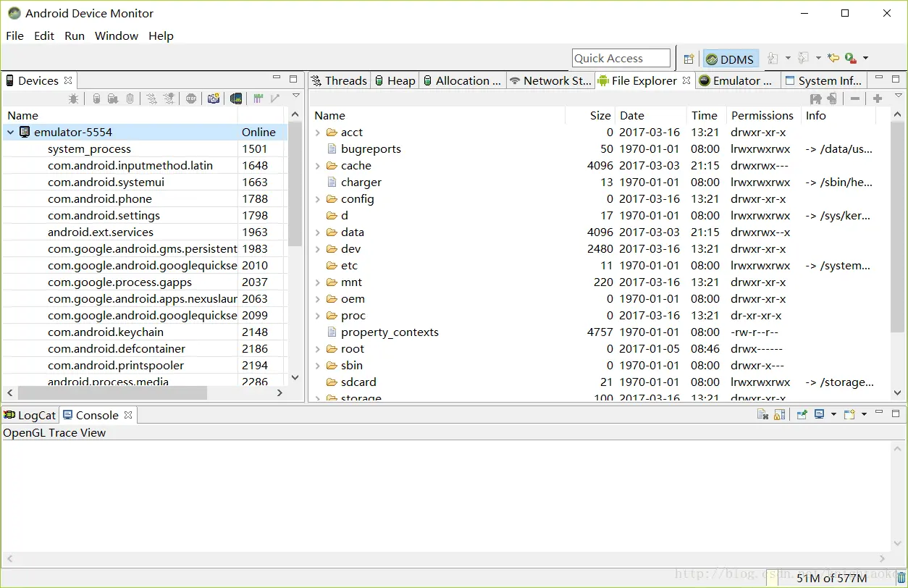This screenshot has width=908, height=588.
Task: Switch to the Threads tab
Action: click(339, 80)
